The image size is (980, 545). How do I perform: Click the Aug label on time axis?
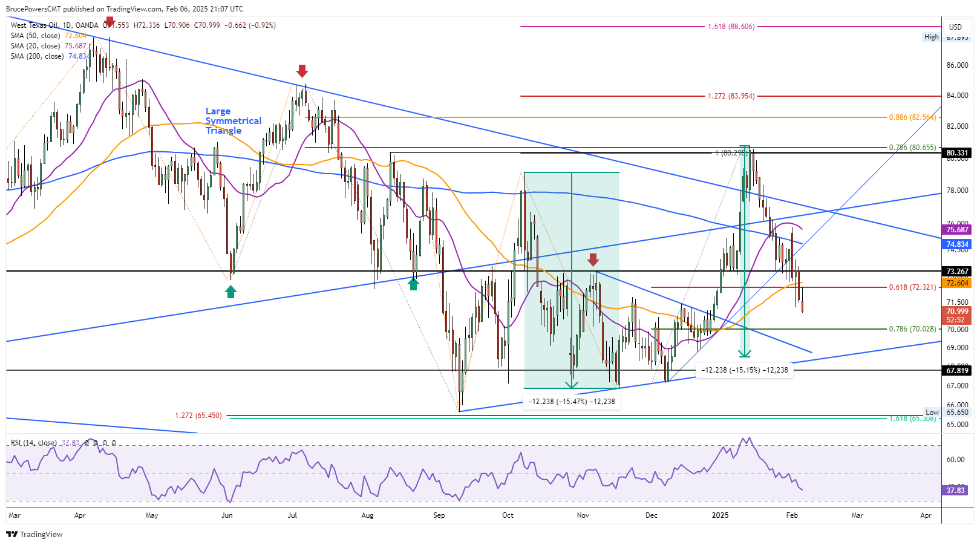pos(367,515)
